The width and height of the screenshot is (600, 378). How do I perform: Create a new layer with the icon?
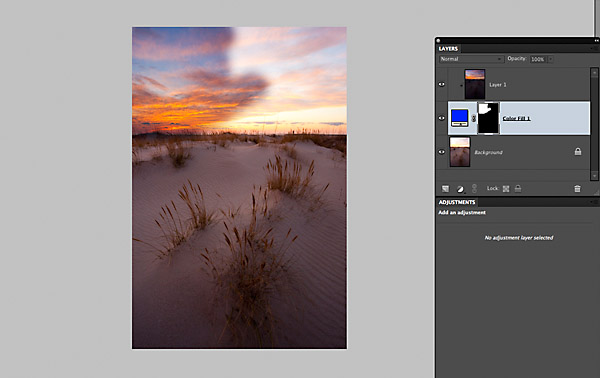coord(445,189)
